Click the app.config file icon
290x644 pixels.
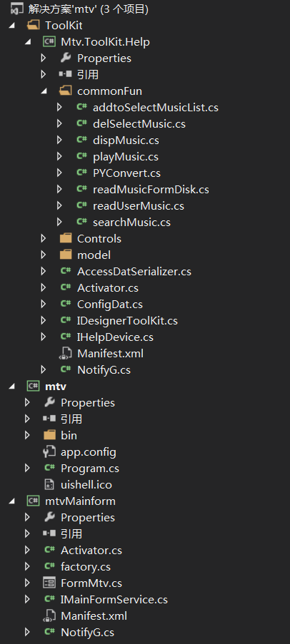[x=49, y=451]
